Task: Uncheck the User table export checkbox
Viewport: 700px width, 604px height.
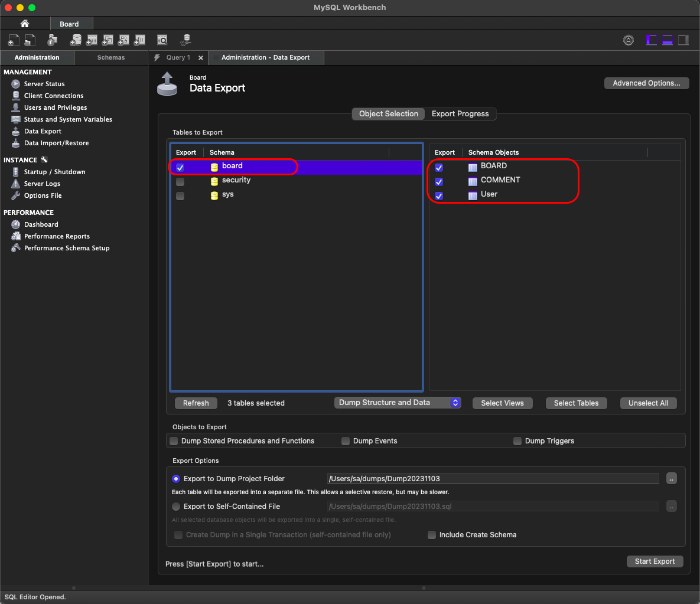Action: click(x=439, y=196)
